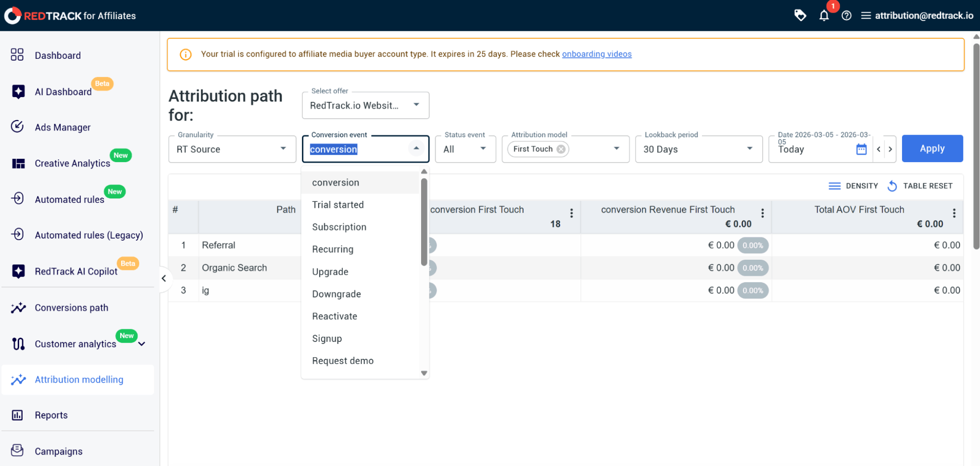Click the Attribution modelling icon
Screen dimensions: 980x466
point(18,379)
